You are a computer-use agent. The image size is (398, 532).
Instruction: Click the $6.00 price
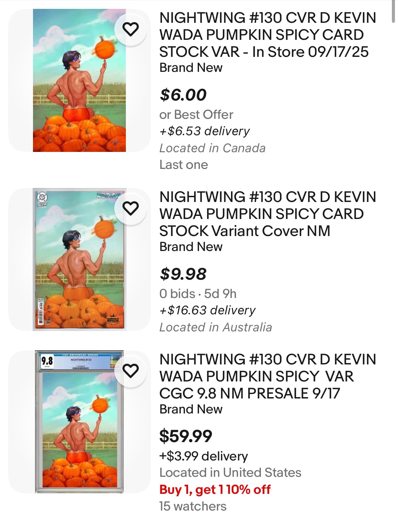(x=183, y=95)
